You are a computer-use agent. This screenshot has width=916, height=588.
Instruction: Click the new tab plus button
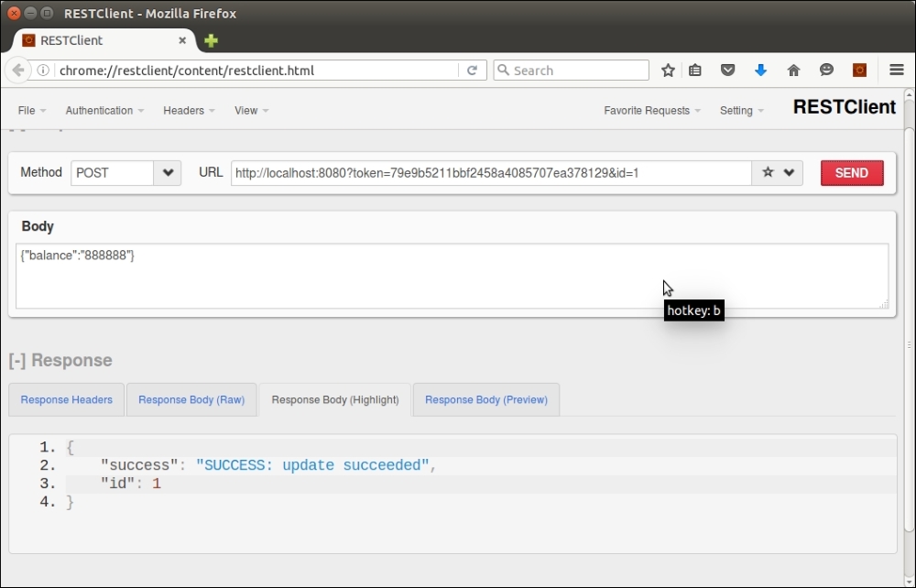coord(211,40)
